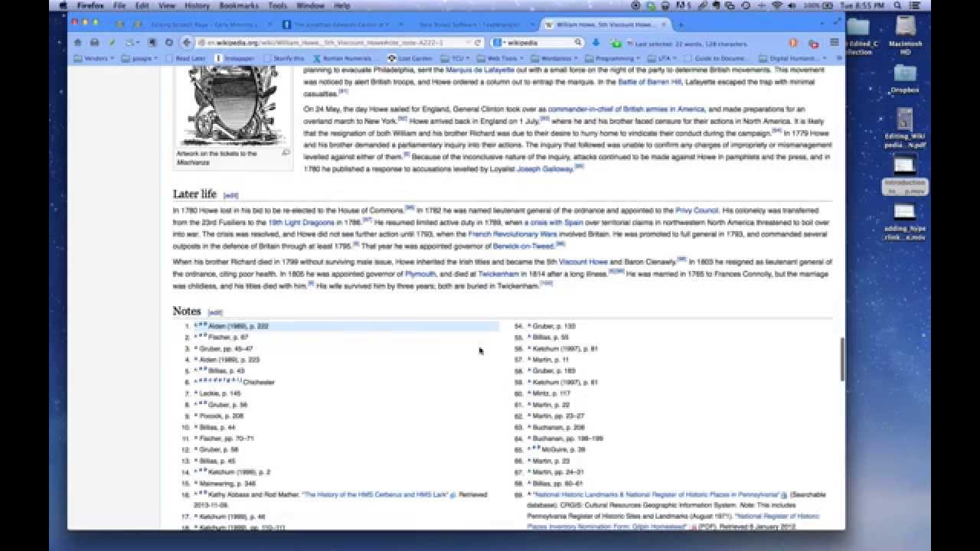Switch to the Jonathan Edwards Center tab
This screenshot has width=980, height=551.
click(x=341, y=24)
